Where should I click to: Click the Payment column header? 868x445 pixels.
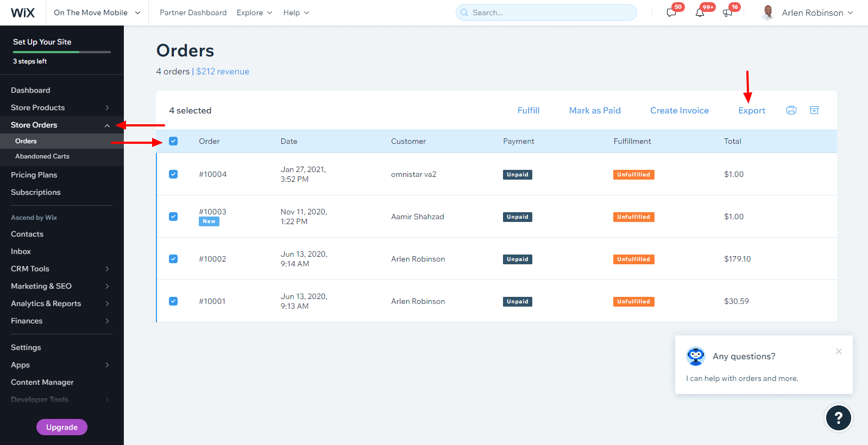click(x=519, y=141)
